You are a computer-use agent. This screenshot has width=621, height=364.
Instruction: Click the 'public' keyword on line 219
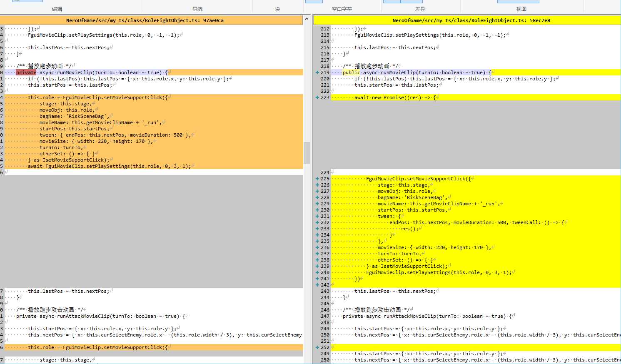pos(352,72)
